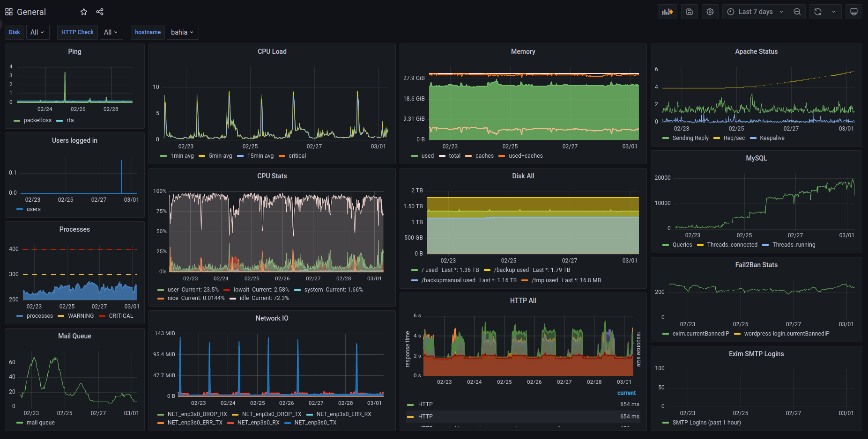Toggle NET_enp3s0_DROP_RX series in Network IO
This screenshot has width=868, height=439.
(197, 414)
